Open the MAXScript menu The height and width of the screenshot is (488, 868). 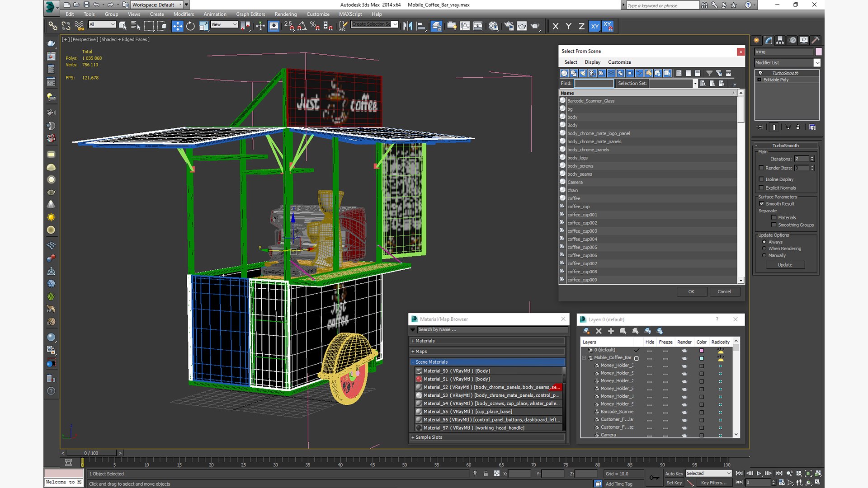(350, 14)
